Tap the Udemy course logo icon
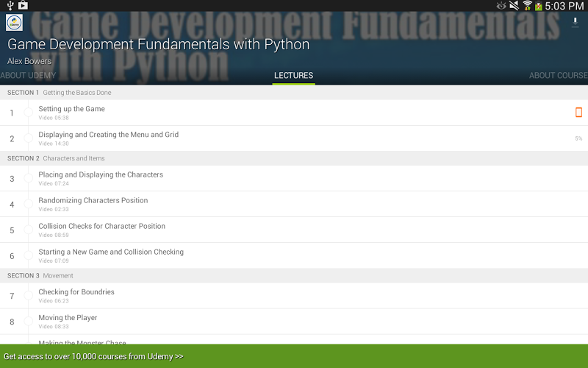588x368 pixels. [x=14, y=23]
